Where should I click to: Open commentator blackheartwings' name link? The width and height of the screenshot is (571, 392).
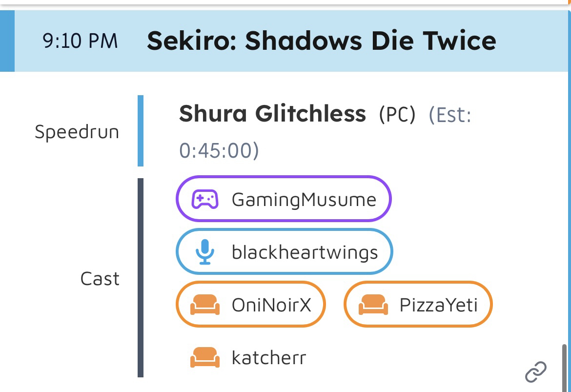(x=305, y=252)
